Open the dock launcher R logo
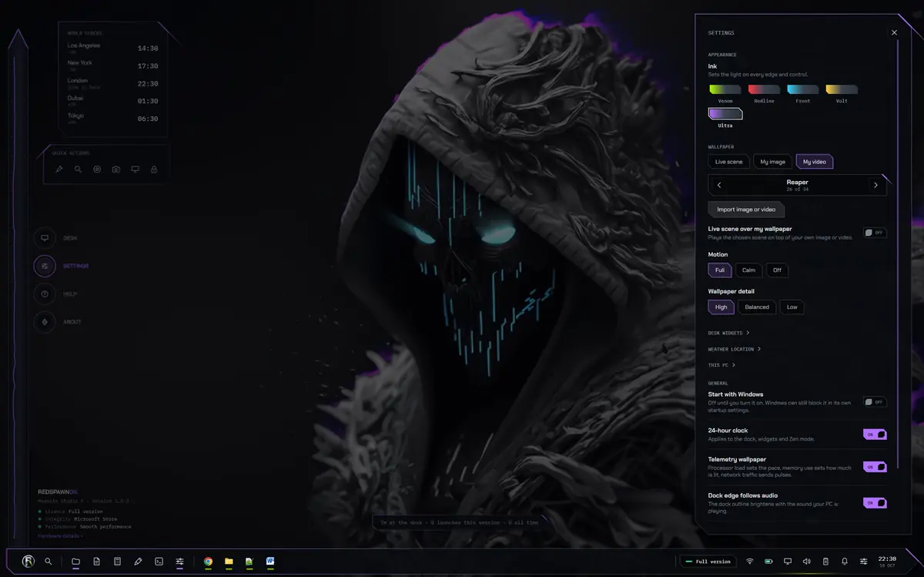Image resolution: width=924 pixels, height=577 pixels. [x=28, y=562]
